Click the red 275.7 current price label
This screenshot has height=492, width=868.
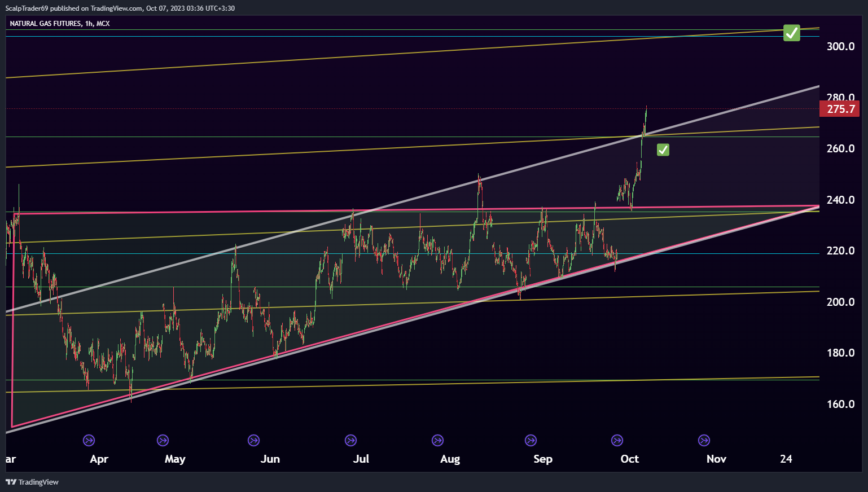pos(839,109)
